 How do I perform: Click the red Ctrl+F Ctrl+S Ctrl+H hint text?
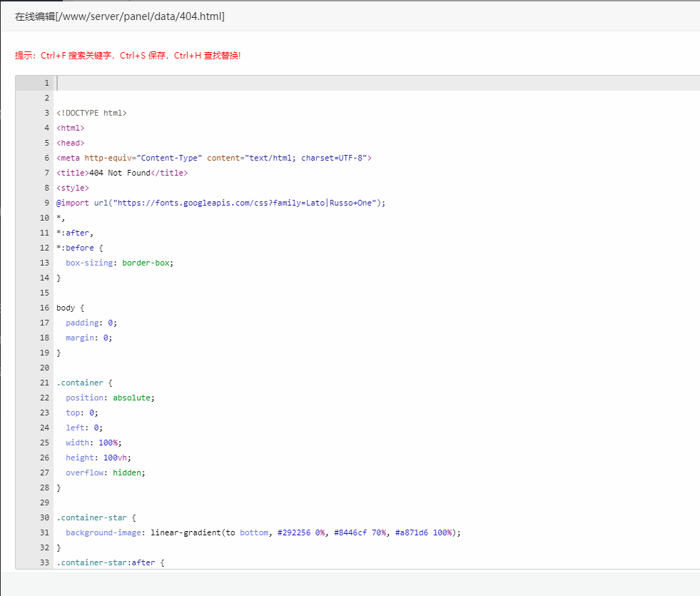128,56
